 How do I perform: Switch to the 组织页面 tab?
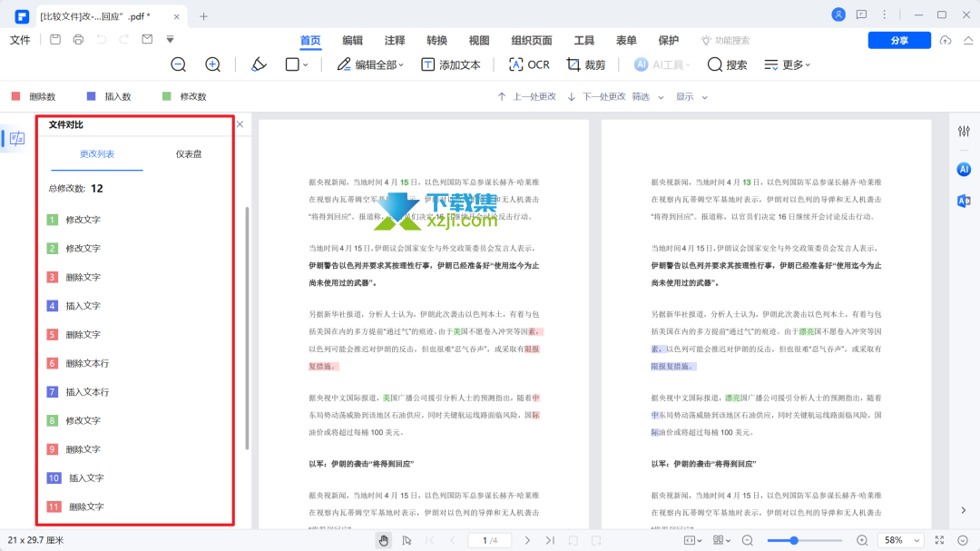[x=531, y=41]
